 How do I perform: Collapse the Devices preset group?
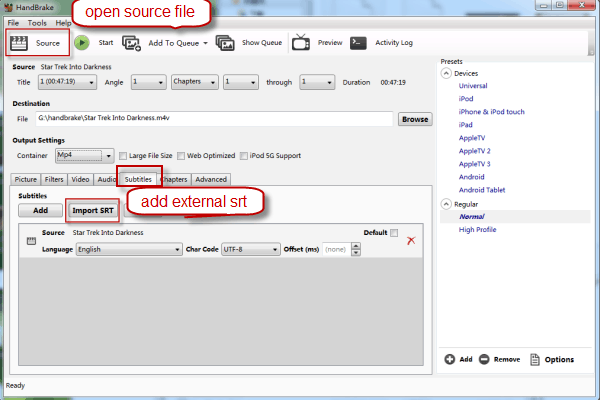click(x=446, y=73)
